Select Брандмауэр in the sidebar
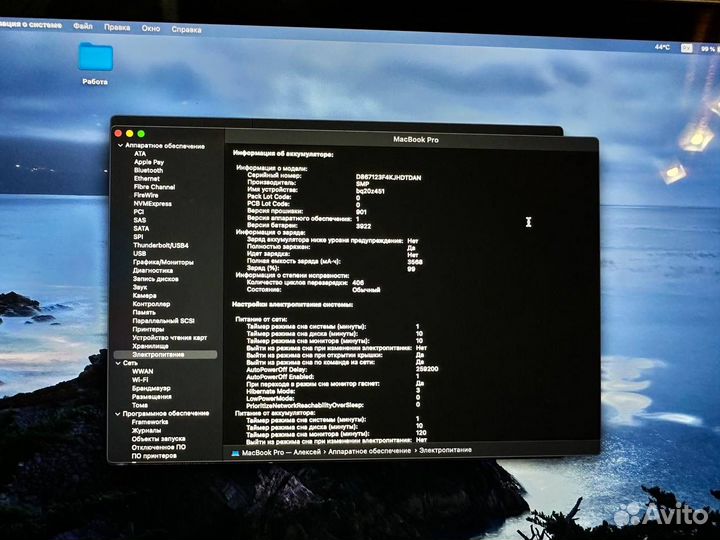The width and height of the screenshot is (720, 540). [x=151, y=388]
